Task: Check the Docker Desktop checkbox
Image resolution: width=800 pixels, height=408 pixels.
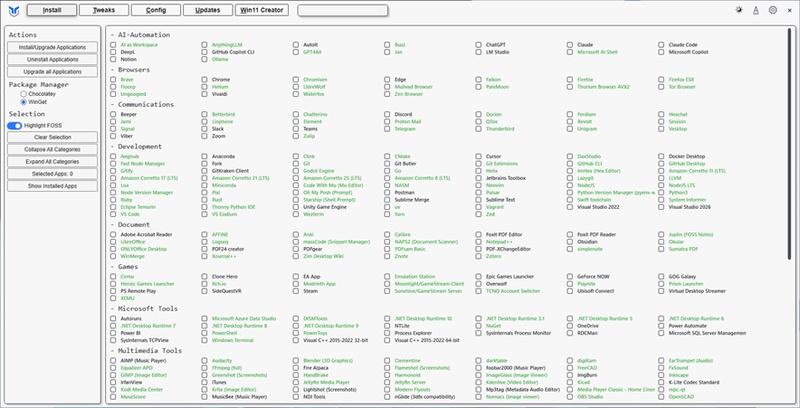Action: point(661,157)
